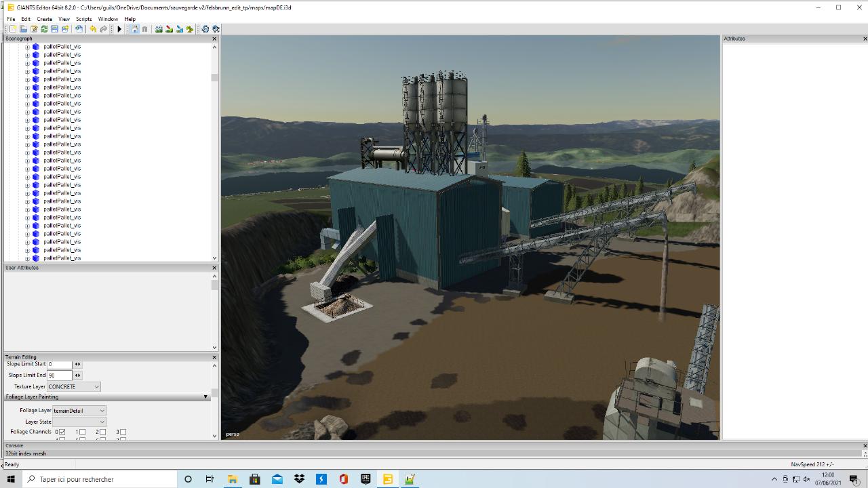Save the map with the floppy disk icon
This screenshot has height=488, width=868.
[x=54, y=29]
